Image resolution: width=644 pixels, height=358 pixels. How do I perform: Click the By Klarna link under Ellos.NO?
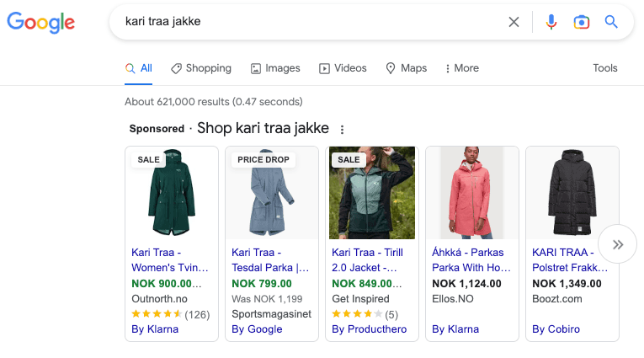(x=455, y=329)
